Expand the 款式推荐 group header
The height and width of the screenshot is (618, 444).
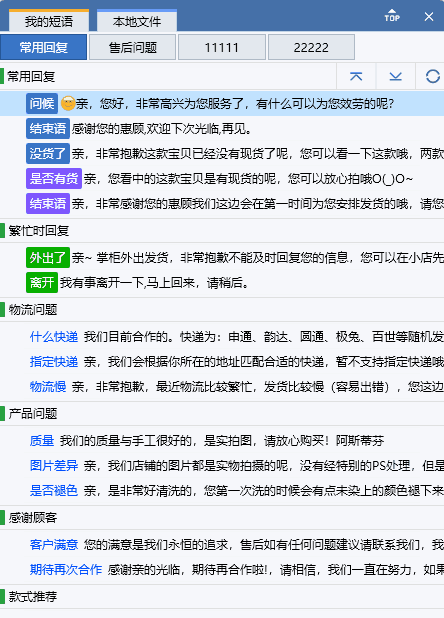point(222,597)
